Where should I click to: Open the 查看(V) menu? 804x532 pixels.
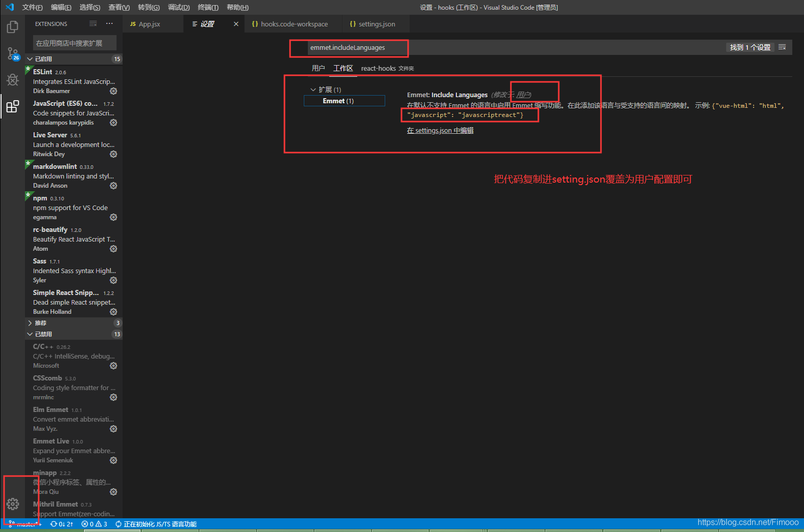click(x=119, y=7)
